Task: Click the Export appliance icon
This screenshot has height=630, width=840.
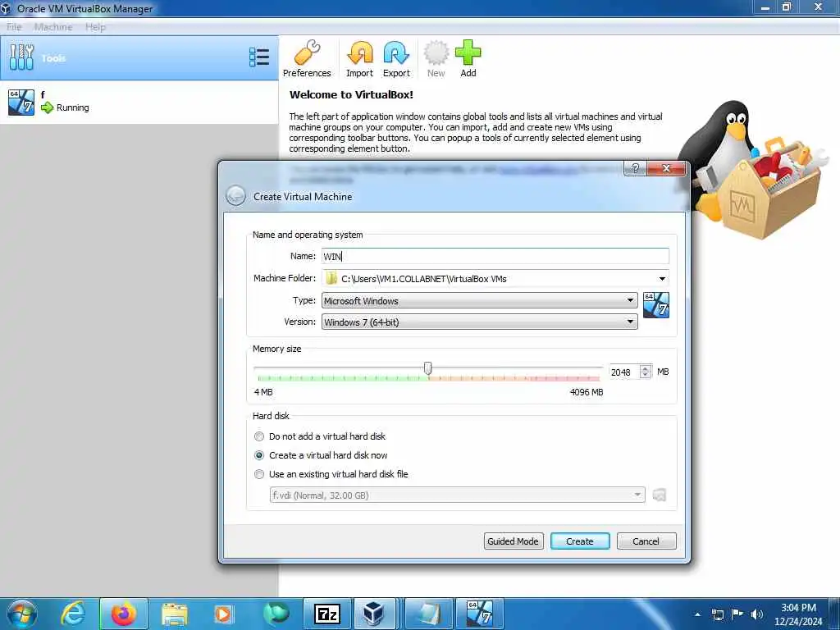Action: coord(396,58)
